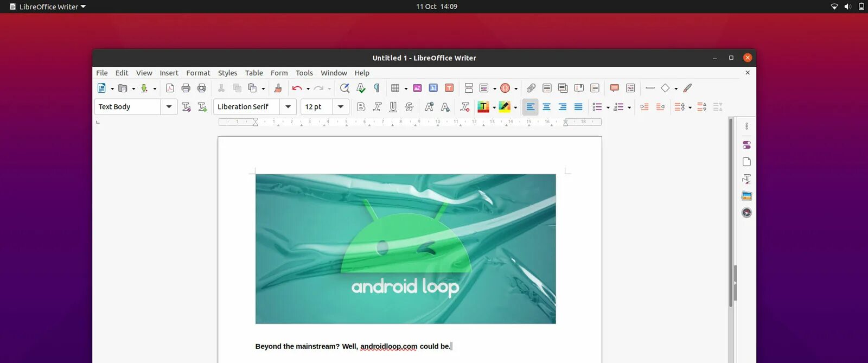Click the New document icon
868x363 pixels.
[x=101, y=88]
